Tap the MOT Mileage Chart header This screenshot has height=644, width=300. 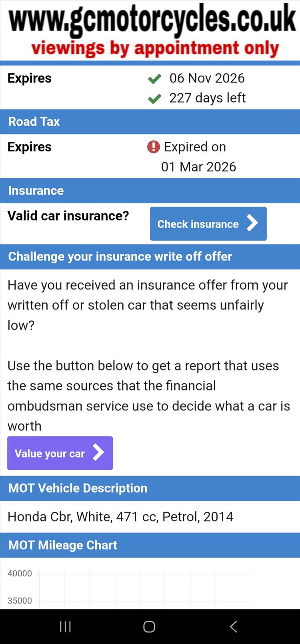tap(150, 545)
